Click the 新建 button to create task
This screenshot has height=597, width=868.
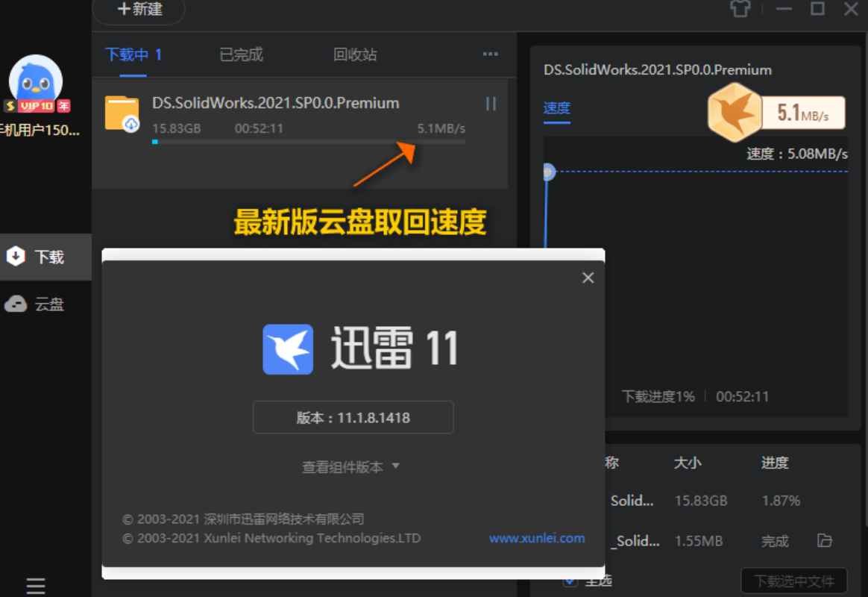[x=139, y=9]
